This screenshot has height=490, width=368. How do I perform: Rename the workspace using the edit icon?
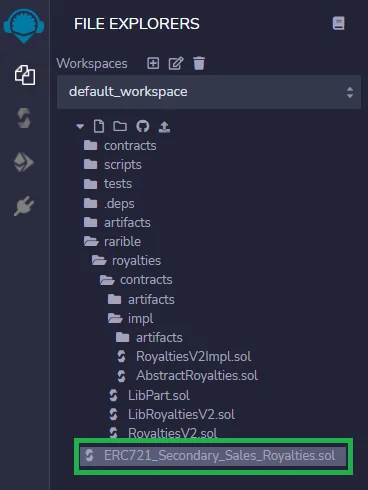click(x=176, y=63)
